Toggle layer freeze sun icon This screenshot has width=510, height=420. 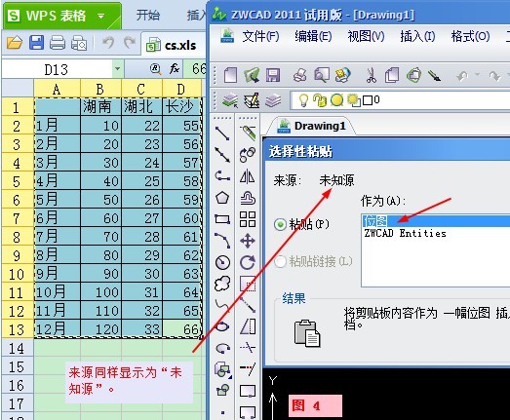click(336, 100)
